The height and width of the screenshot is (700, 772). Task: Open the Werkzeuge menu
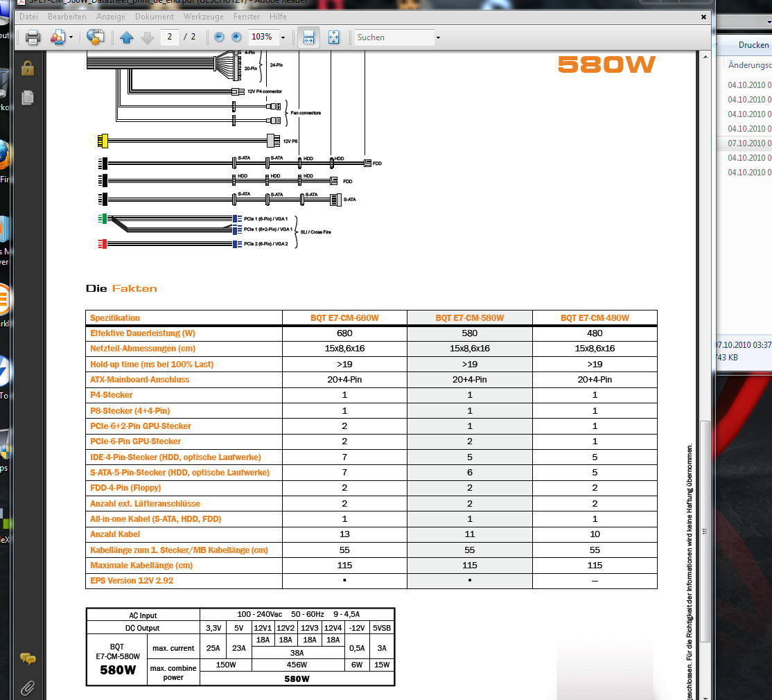coord(203,17)
